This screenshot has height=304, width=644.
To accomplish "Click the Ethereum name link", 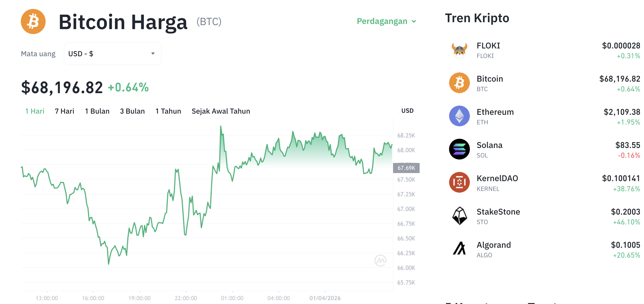I will point(495,112).
